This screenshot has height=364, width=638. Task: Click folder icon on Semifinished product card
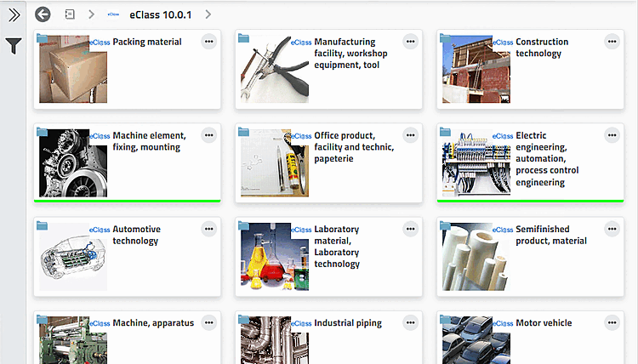point(445,225)
